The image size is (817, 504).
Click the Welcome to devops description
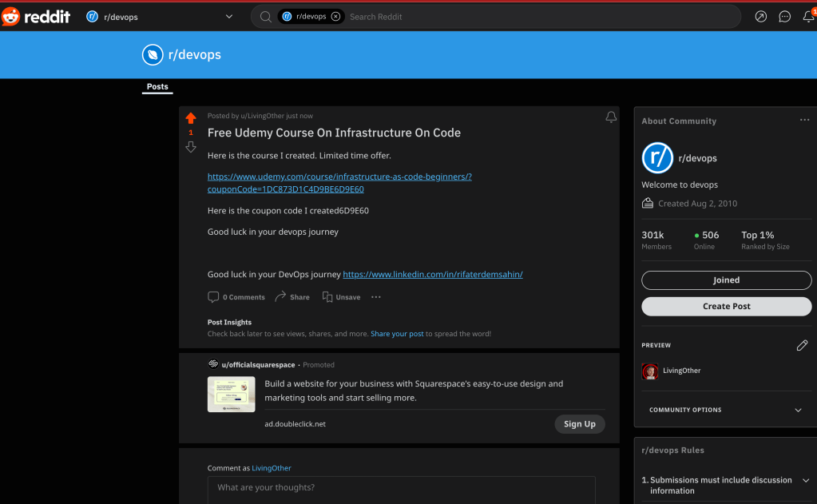(x=680, y=185)
